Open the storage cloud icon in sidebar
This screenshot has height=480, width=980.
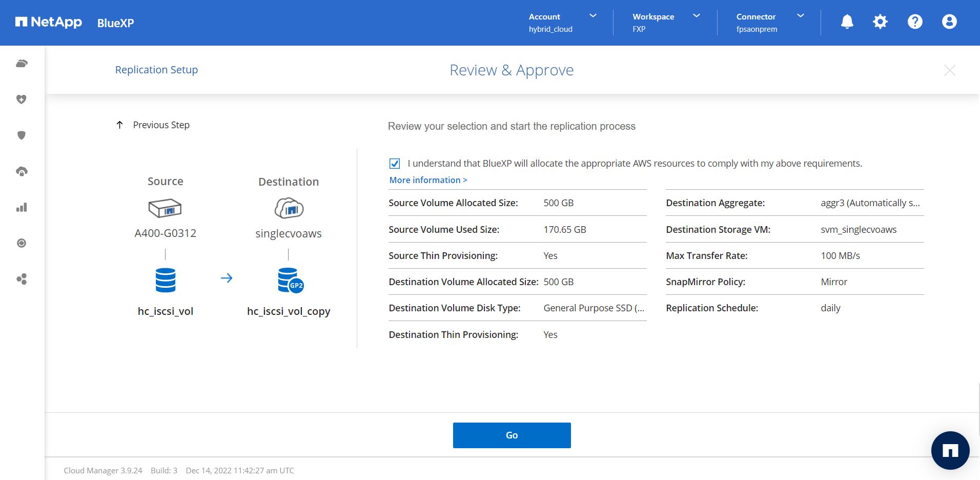point(22,64)
